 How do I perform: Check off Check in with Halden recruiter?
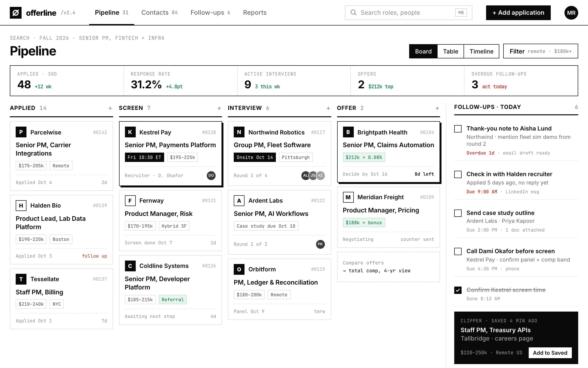pyautogui.click(x=458, y=174)
